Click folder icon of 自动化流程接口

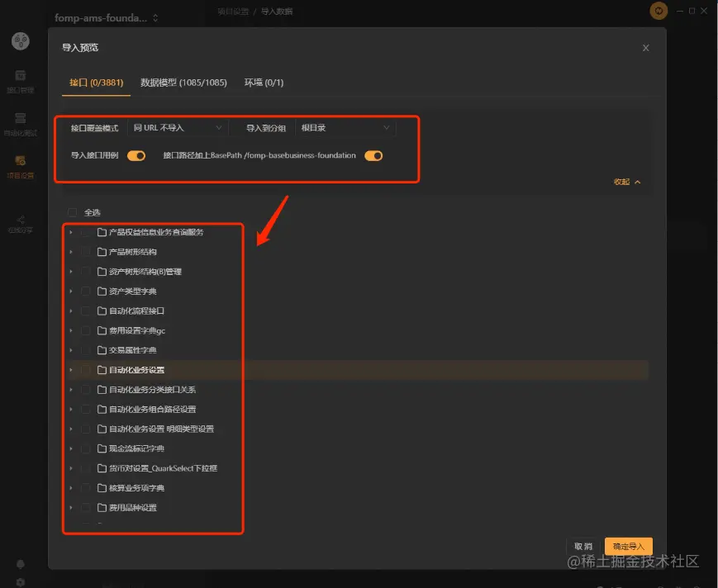click(102, 311)
